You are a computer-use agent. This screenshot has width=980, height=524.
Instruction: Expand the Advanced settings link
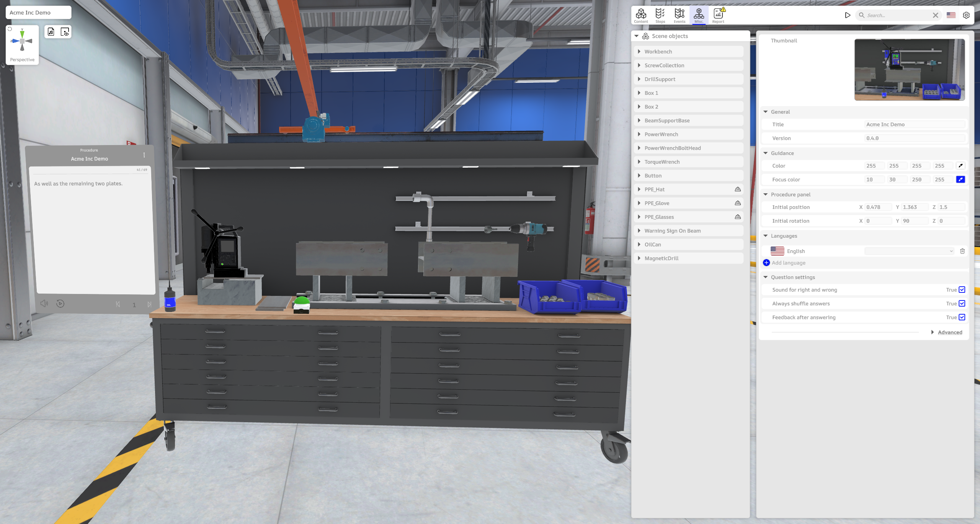[x=949, y=332]
